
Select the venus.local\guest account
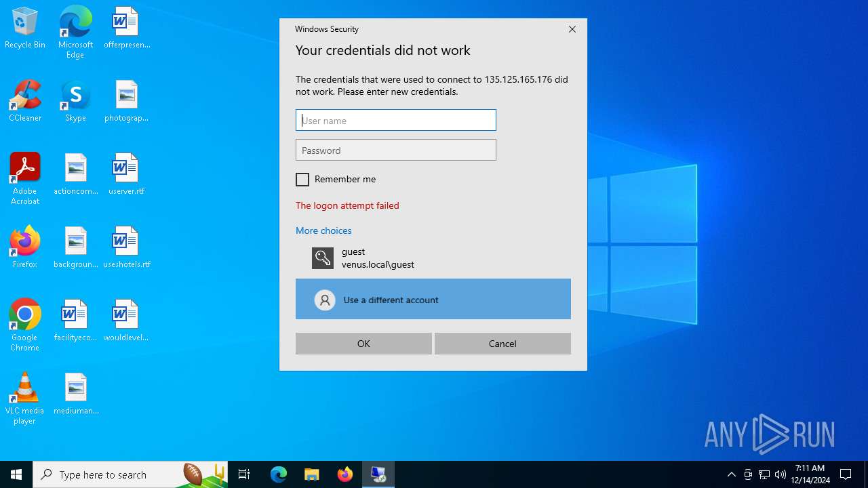[433, 258]
